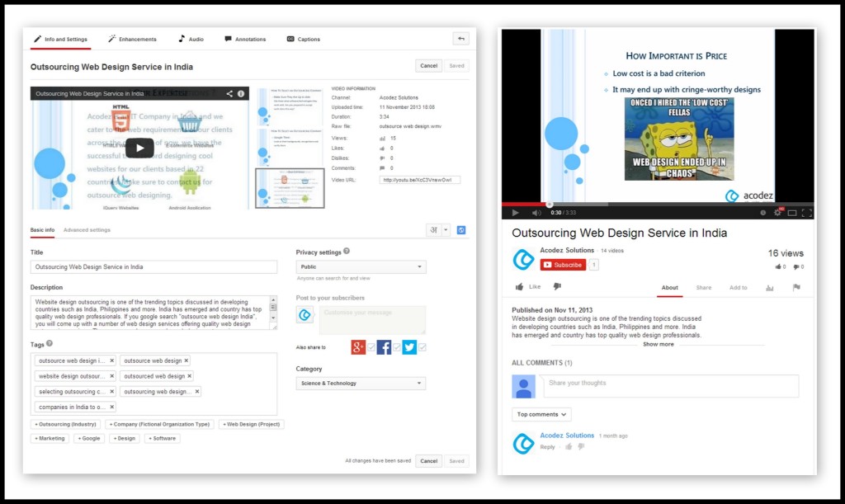
Task: Remove the 'selecting outsourcing c...' tag
Action: tap(111, 392)
